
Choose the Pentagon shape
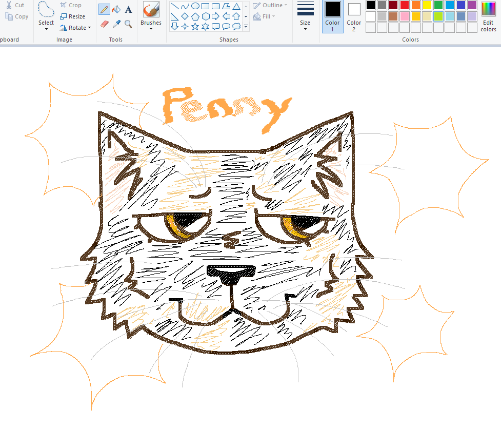195,16
